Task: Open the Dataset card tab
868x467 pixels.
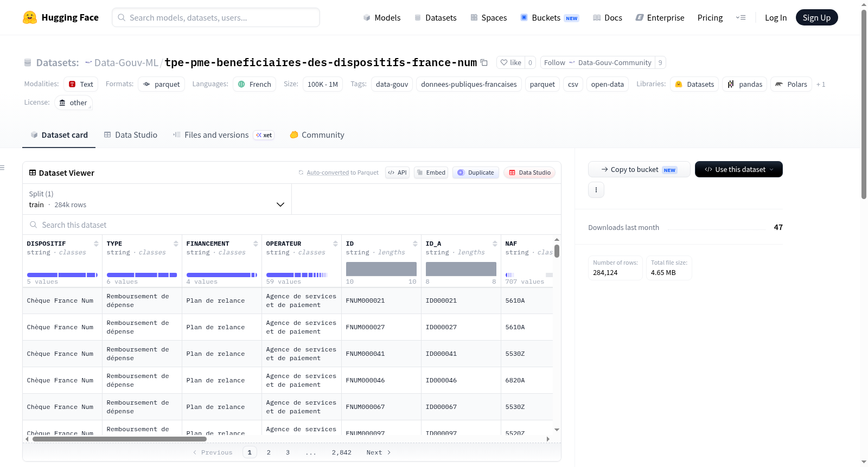Action: (x=59, y=135)
